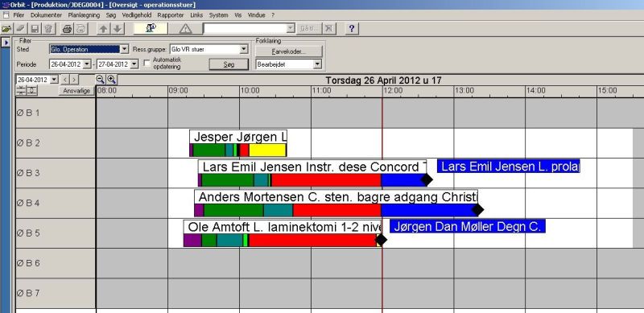Open the period start date dropdown
The width and height of the screenshot is (644, 313).
[87, 64]
